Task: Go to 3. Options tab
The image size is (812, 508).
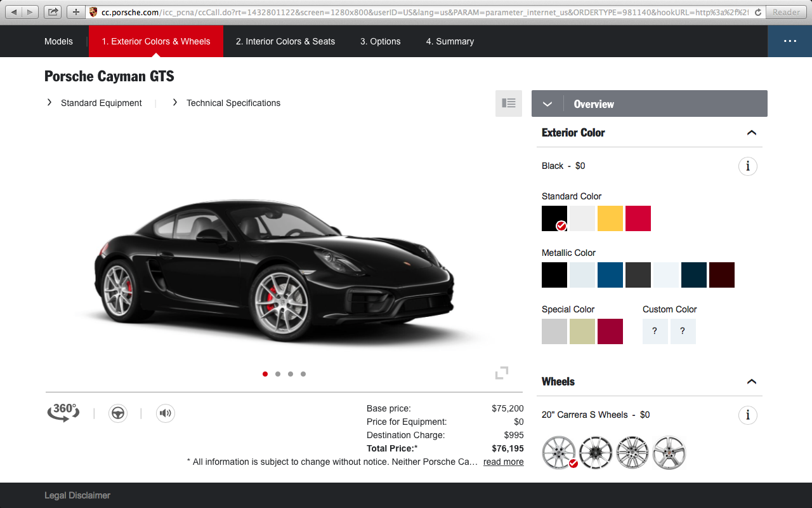Action: 381,41
